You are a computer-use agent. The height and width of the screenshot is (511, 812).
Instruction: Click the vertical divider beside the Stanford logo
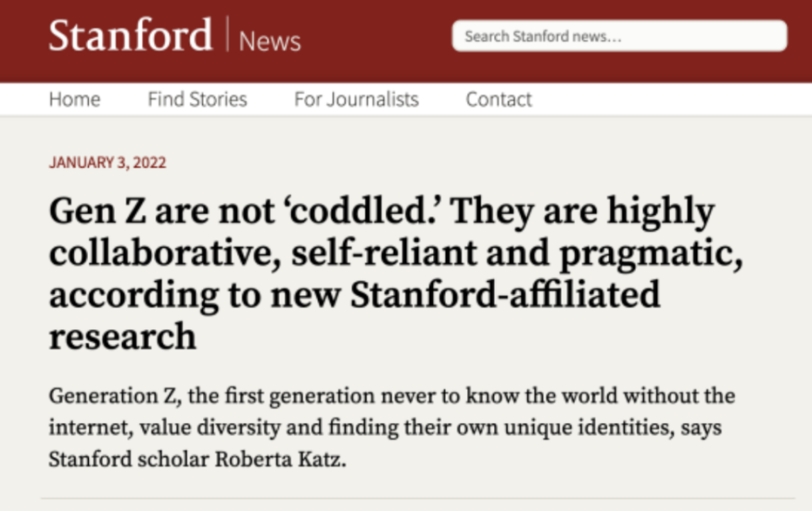click(227, 34)
